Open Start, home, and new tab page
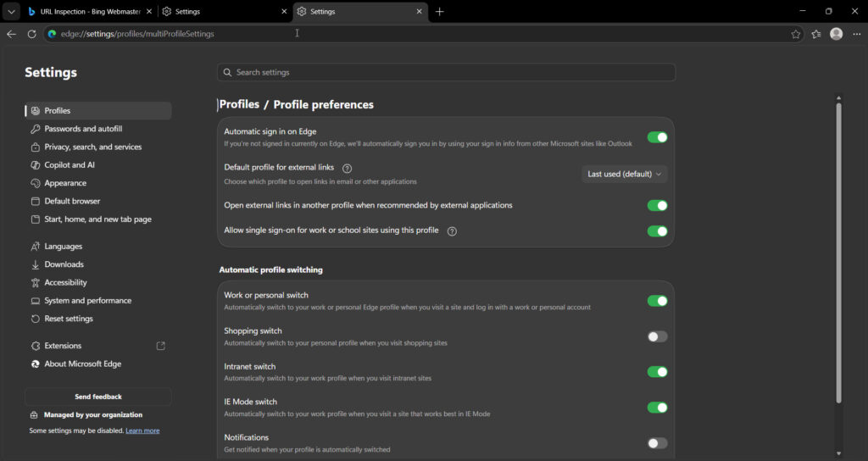Viewport: 868px width, 461px height. coord(98,219)
